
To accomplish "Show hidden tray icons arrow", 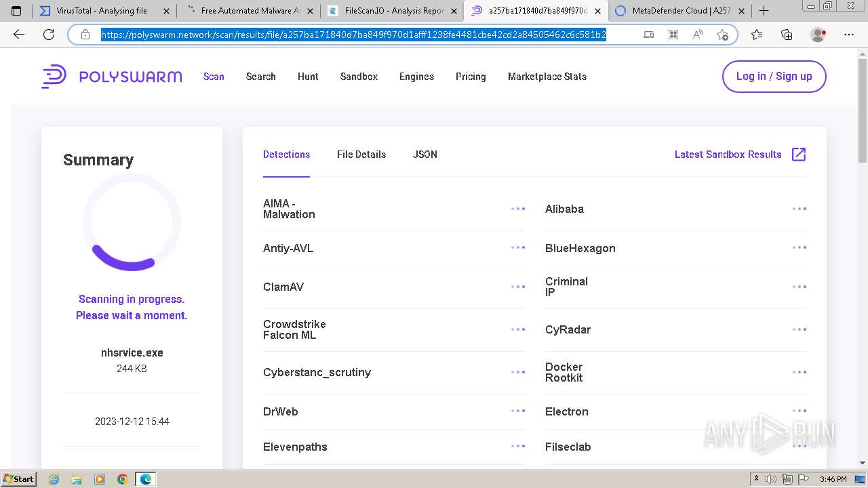I will (x=756, y=479).
